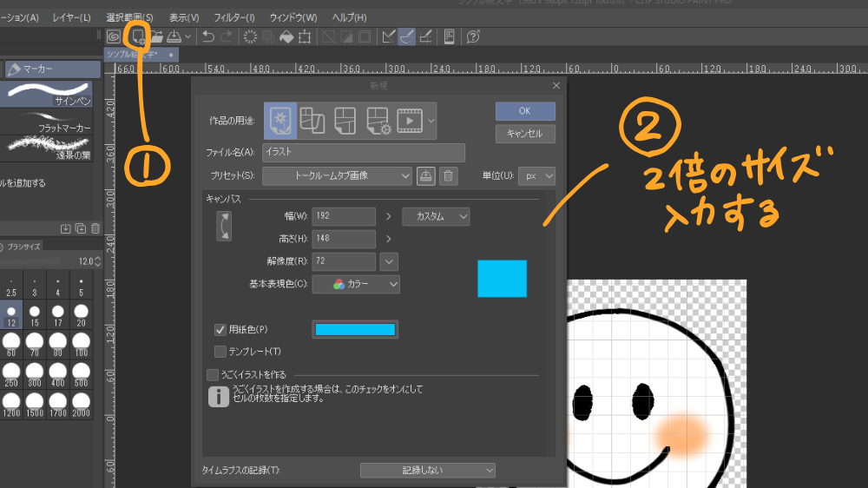The width and height of the screenshot is (868, 488).
Task: Toggle the Paper color checkbox
Action: tap(220, 330)
